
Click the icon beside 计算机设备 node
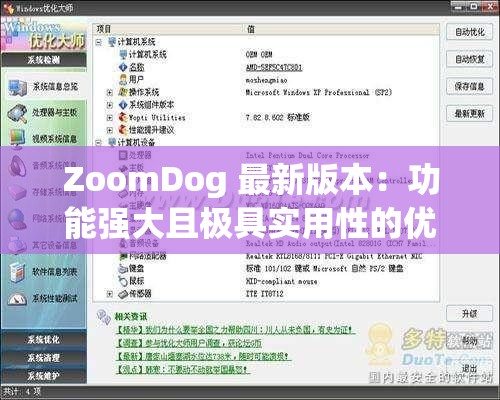click(x=112, y=142)
